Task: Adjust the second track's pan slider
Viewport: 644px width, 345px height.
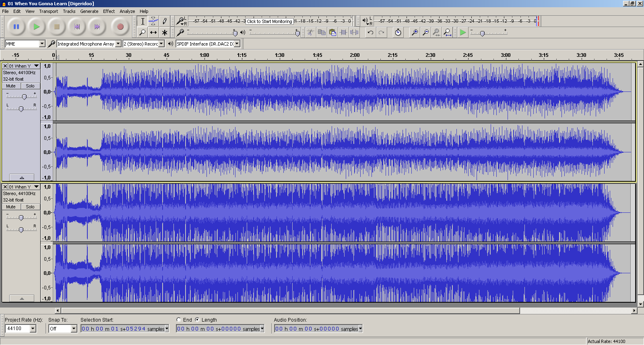Action: pos(21,229)
